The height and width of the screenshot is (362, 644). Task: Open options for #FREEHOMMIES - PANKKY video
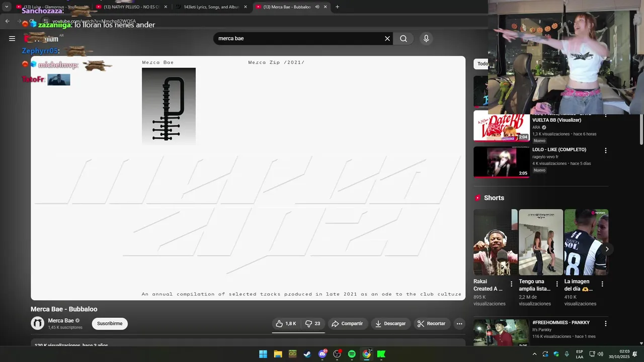click(x=606, y=323)
